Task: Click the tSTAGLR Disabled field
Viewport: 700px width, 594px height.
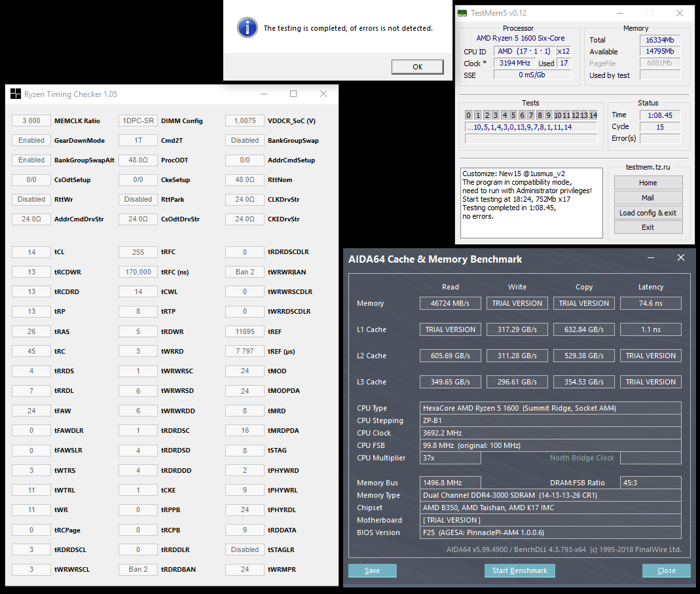Action: 245,549
